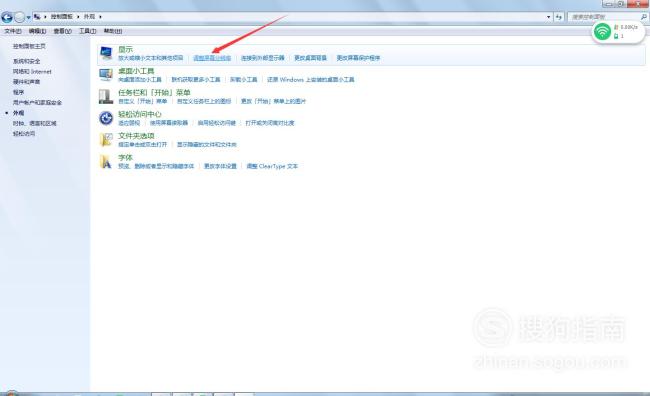Open 任务栏和「开始」菜单 heading link
This screenshot has width=650, height=396.
[x=154, y=92]
